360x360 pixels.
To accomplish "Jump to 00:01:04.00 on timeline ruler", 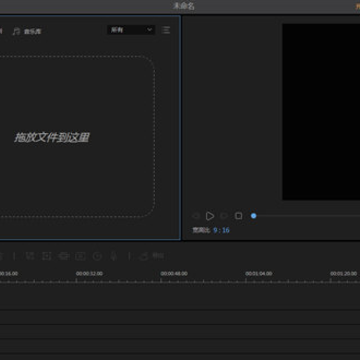I will (x=259, y=274).
